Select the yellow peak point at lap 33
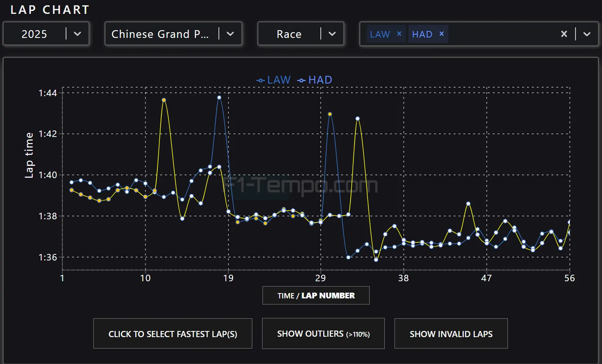The image size is (602, 364). coord(357,119)
